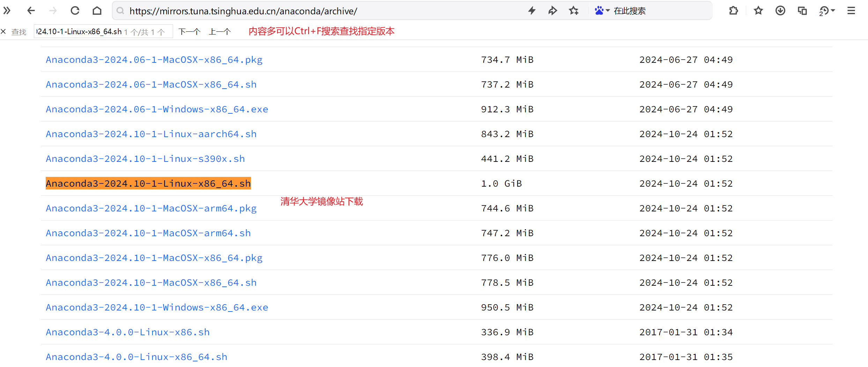Click the forward navigation arrow
868x367 pixels.
[x=53, y=11]
